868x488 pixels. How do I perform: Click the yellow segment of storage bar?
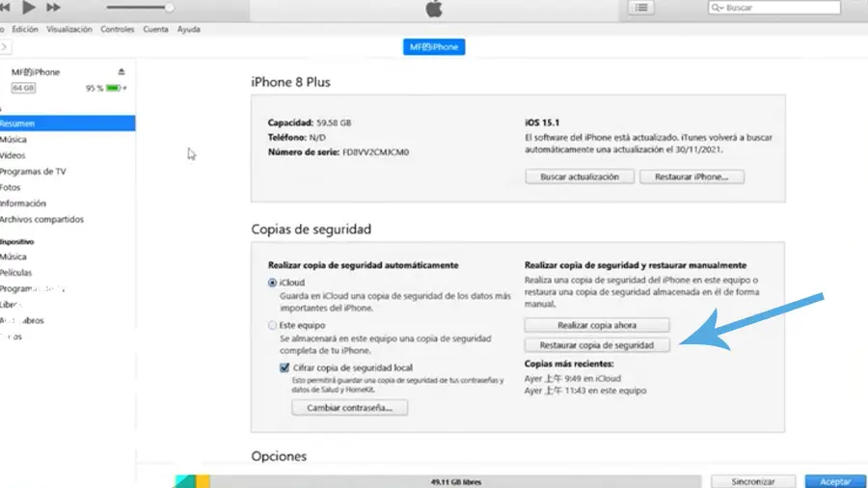pyautogui.click(x=203, y=482)
